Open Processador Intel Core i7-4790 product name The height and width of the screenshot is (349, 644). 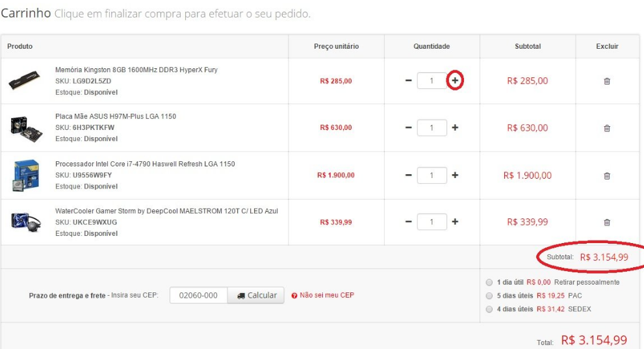145,164
